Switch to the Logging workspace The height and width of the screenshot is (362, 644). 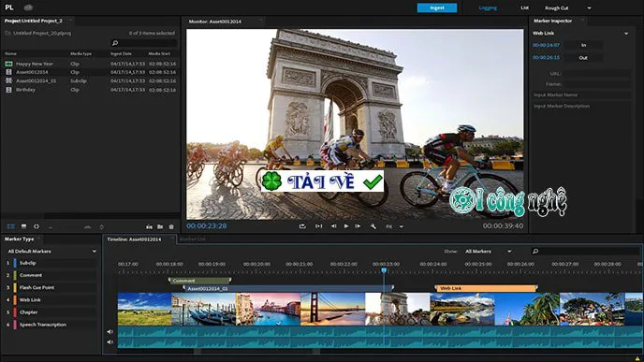click(x=488, y=7)
